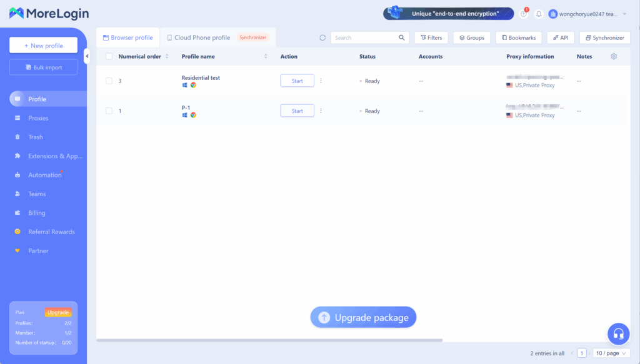Open three-dot menu for P-1 profile

[x=321, y=111]
